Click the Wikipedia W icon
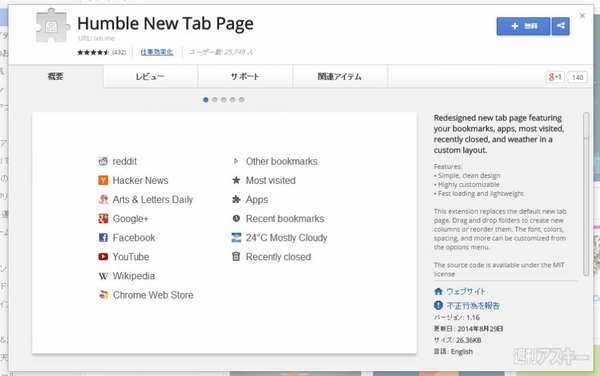This screenshot has width=600, height=376. coord(103,276)
